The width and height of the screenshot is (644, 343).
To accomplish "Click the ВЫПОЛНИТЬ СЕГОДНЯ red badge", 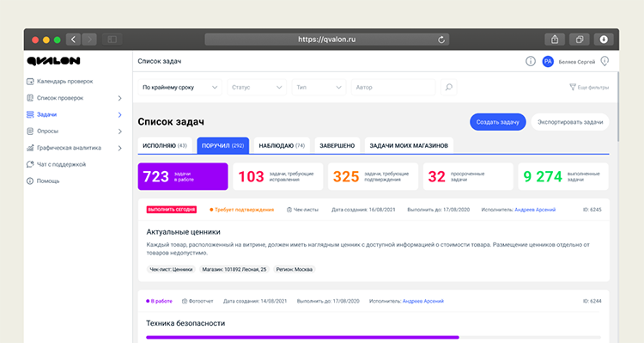I will 172,210.
